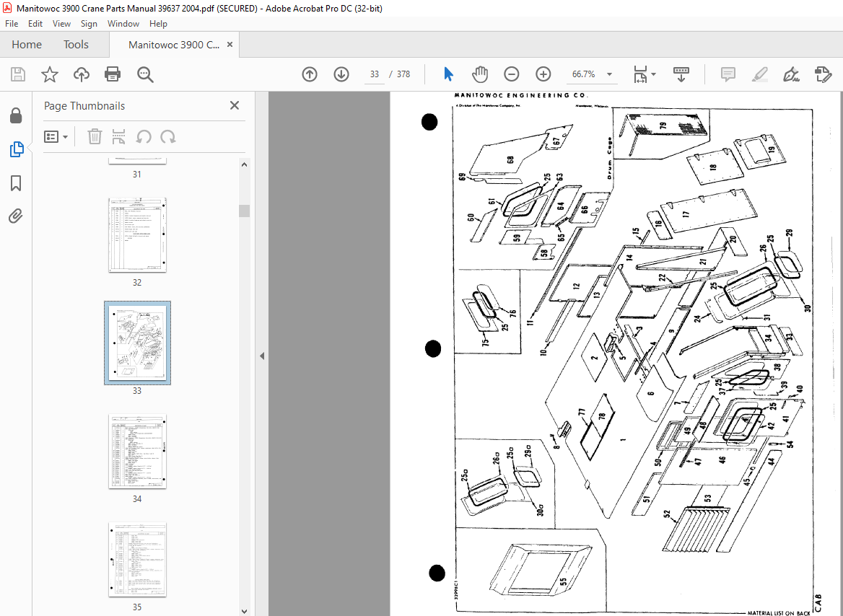This screenshot has width=843, height=616.
Task: Open the Window menu
Action: coord(123,24)
